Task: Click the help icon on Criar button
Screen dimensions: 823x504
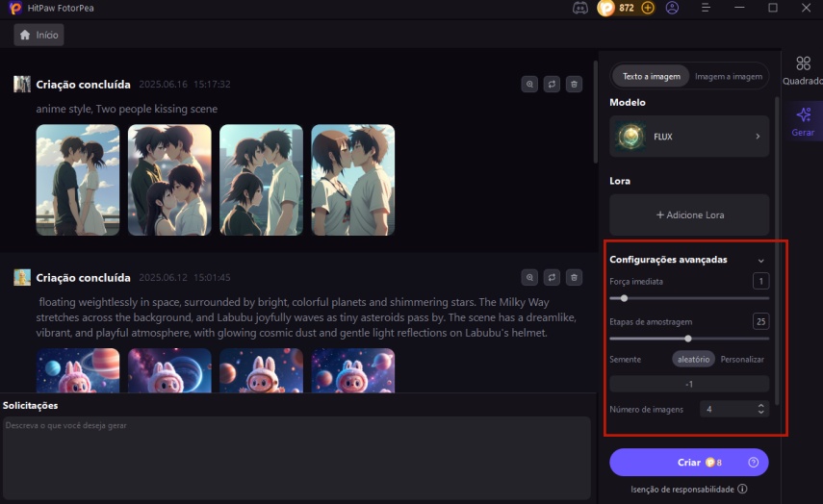Action: [753, 463]
